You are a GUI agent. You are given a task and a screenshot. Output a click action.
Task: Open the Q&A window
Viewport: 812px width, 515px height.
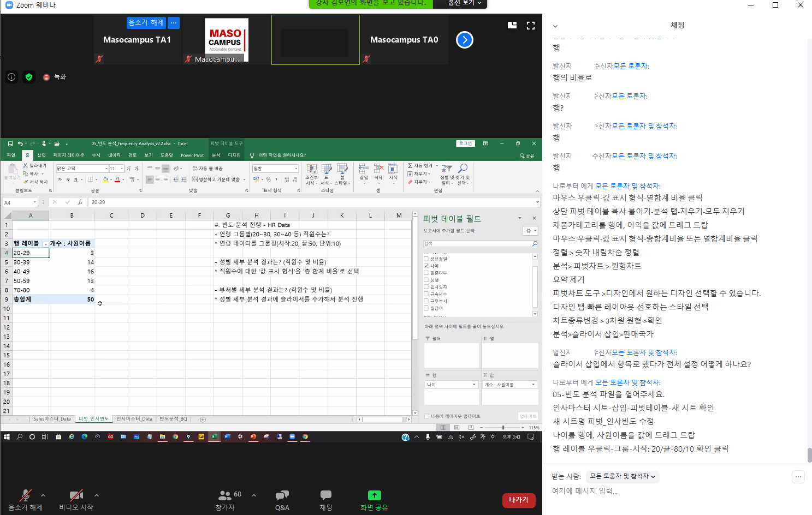[282, 495]
